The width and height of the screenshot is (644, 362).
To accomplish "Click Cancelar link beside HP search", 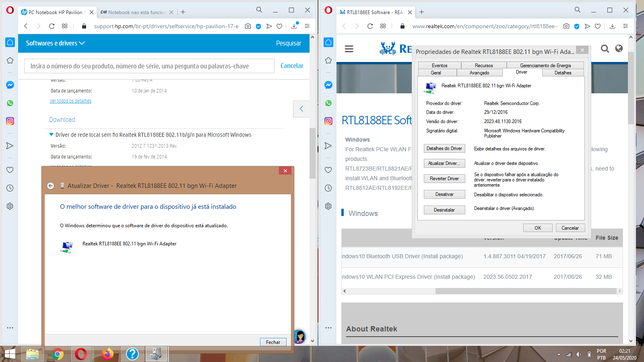I will [292, 66].
